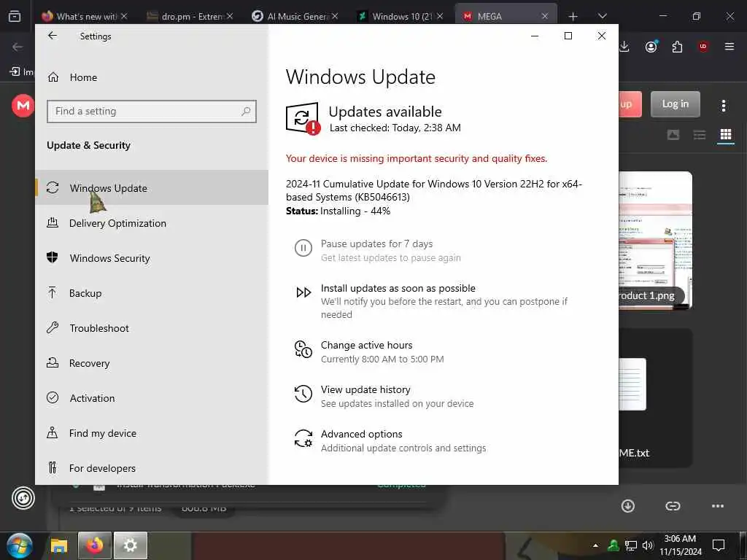
Task: Click MEGA image gallery view icon
Action: (673, 135)
